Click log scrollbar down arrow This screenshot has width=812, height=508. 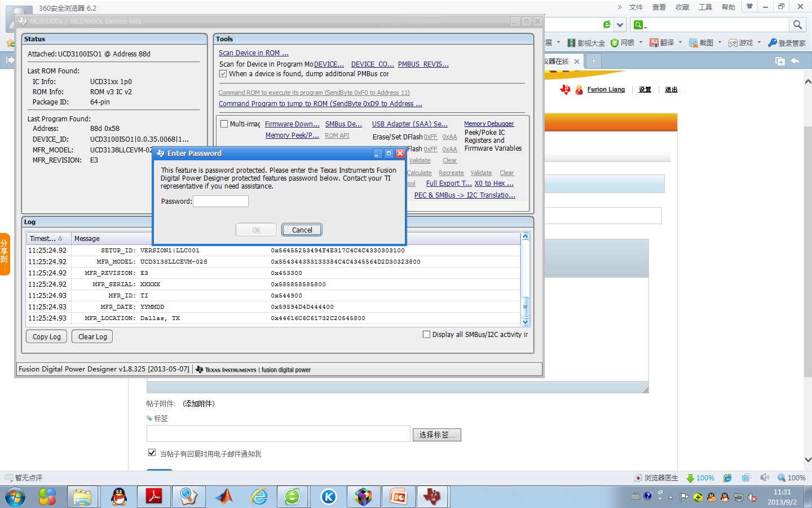[526, 322]
